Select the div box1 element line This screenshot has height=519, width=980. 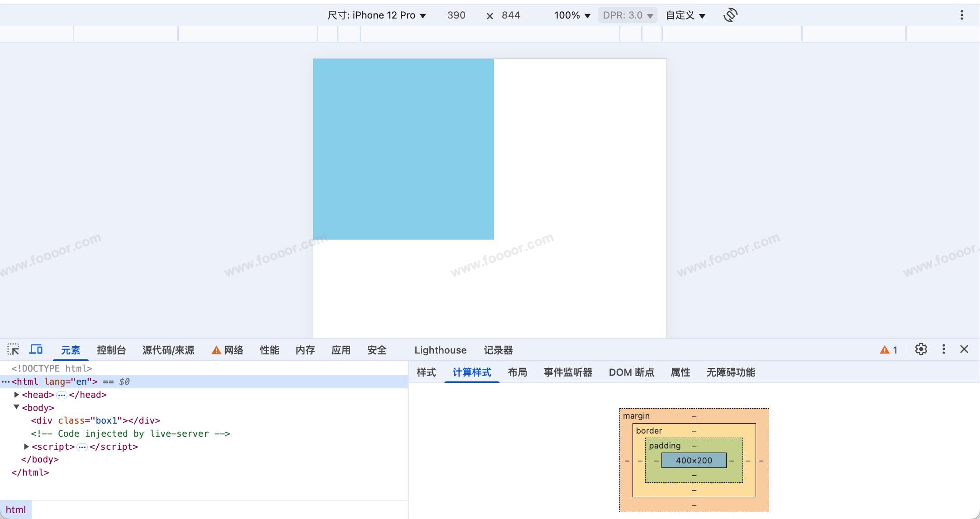point(95,421)
